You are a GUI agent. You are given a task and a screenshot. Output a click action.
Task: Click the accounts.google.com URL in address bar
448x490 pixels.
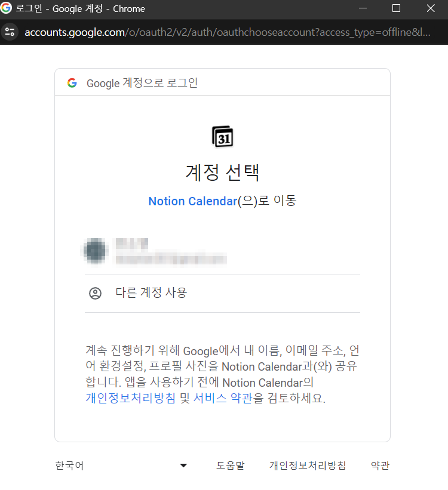pyautogui.click(x=228, y=32)
